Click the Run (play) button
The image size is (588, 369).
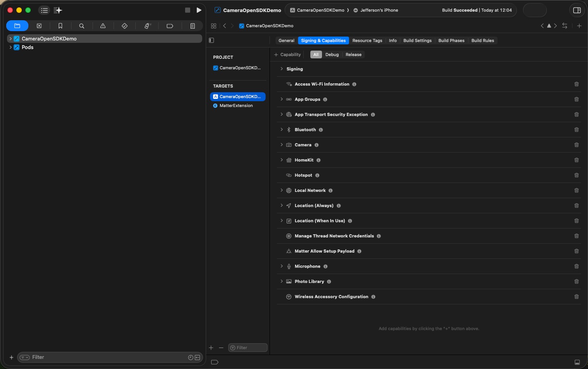[x=199, y=10]
